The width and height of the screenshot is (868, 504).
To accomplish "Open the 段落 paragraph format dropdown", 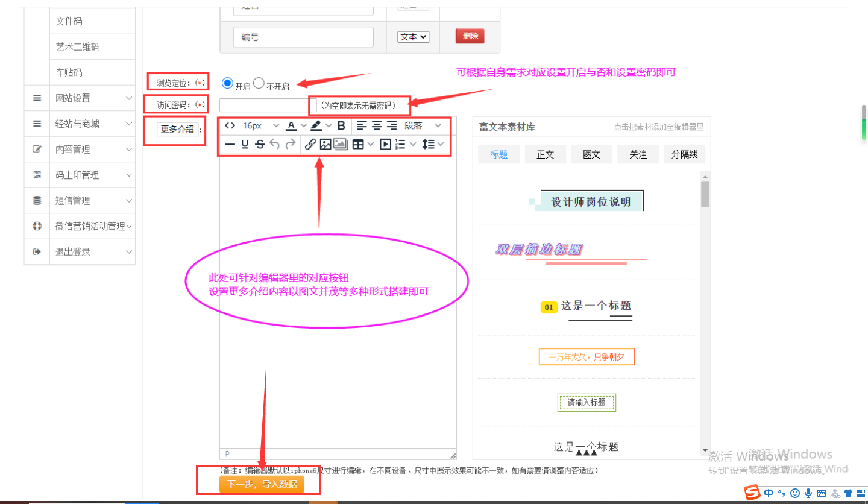I will (x=423, y=126).
